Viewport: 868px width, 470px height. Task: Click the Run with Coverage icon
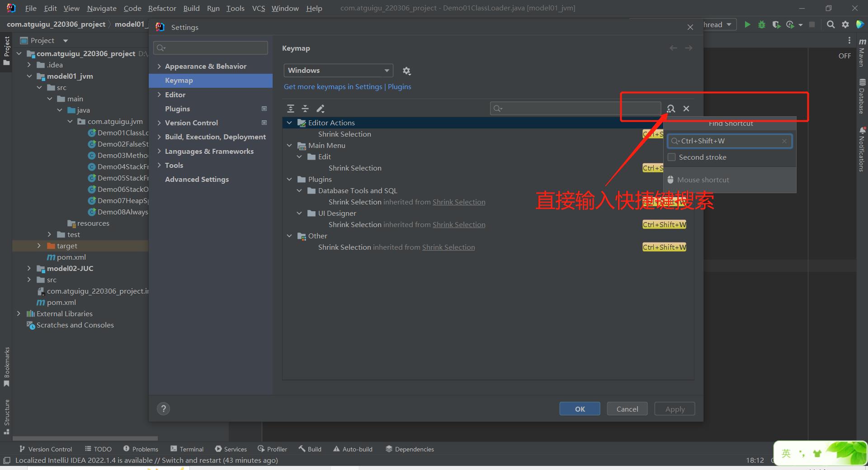(x=776, y=24)
